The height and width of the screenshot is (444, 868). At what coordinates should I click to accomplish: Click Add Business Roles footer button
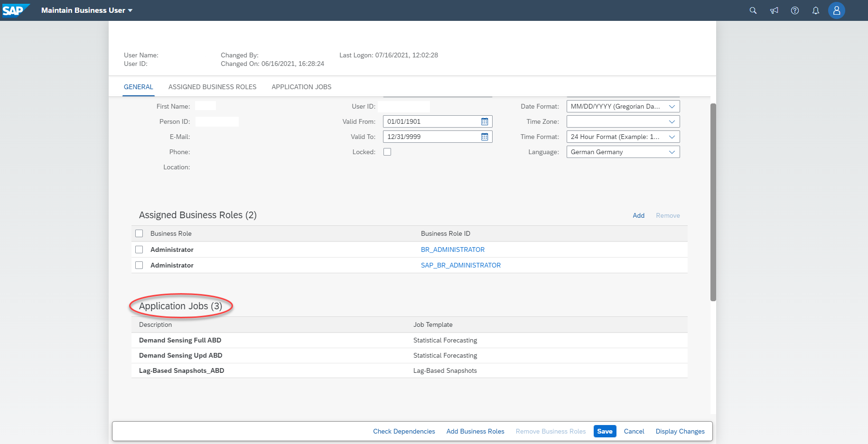click(x=475, y=431)
